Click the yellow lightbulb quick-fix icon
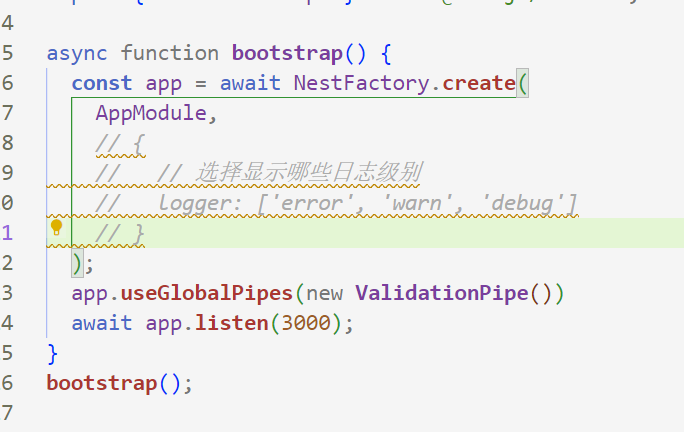The image size is (684, 432). pos(57,228)
